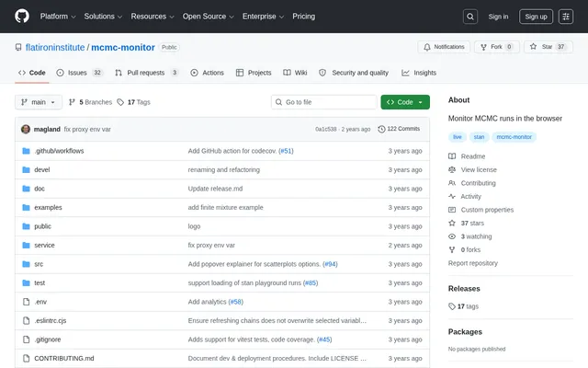Click the tag icon under Releases
This screenshot has height=368, width=588.
452,306
